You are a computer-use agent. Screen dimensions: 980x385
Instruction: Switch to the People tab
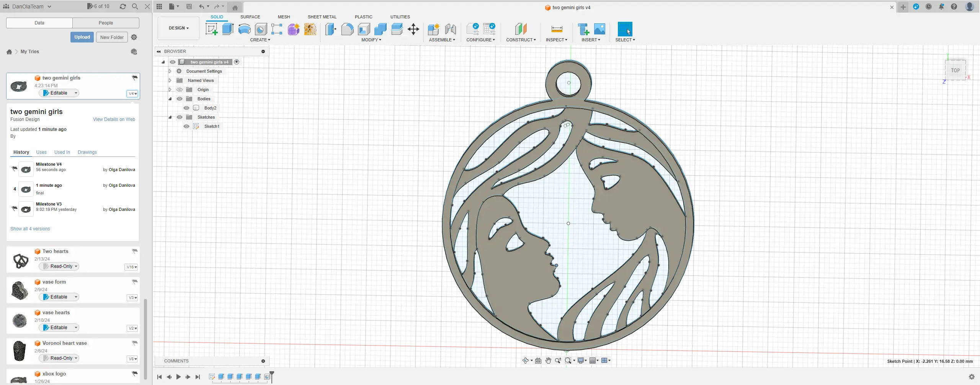click(x=106, y=23)
